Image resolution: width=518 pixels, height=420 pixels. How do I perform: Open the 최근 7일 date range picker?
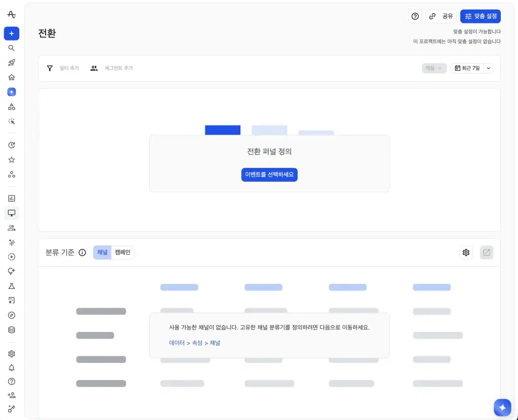pos(467,68)
